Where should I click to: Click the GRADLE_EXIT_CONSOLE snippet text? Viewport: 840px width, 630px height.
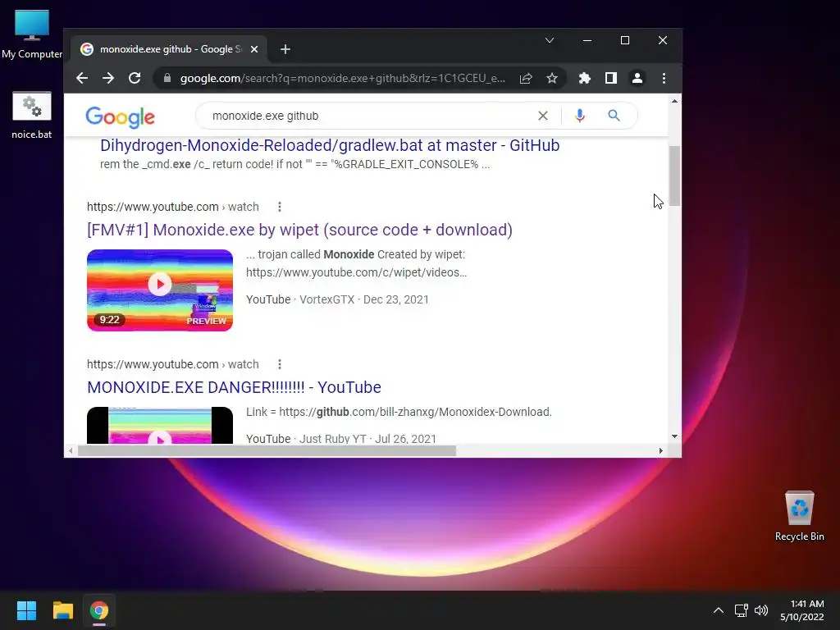(294, 164)
